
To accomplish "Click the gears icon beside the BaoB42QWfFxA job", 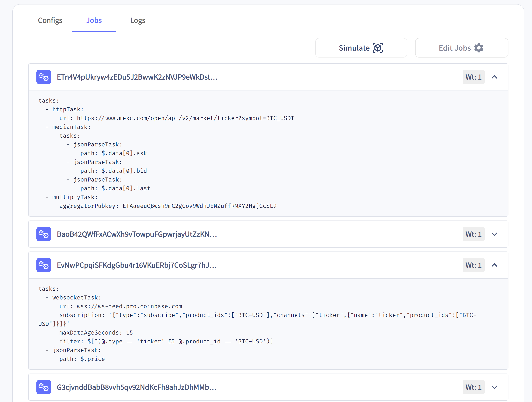I will [44, 234].
